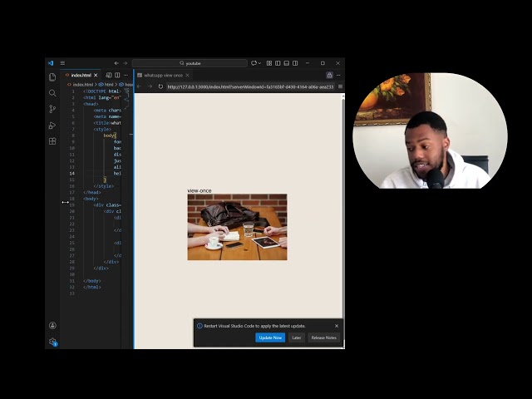This screenshot has height=399, width=532.
Task: Click the view-once image in preview
Action: pyautogui.click(x=237, y=227)
